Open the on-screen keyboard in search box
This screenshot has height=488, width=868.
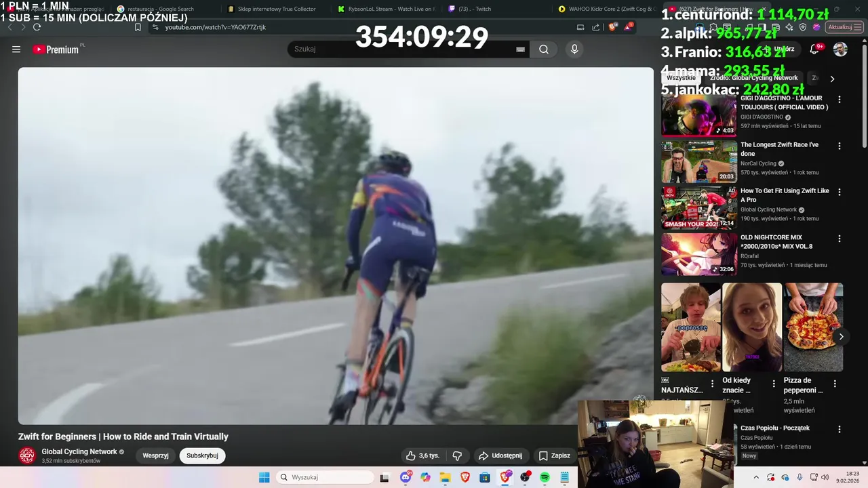coord(520,49)
